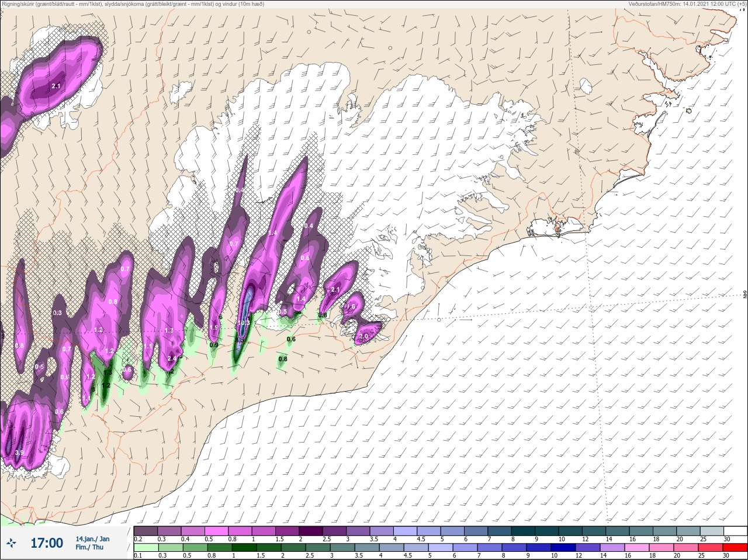Select the top-row legend swatch between 0.5 and 0.8
Screen dimensions: 748x560
click(x=217, y=531)
